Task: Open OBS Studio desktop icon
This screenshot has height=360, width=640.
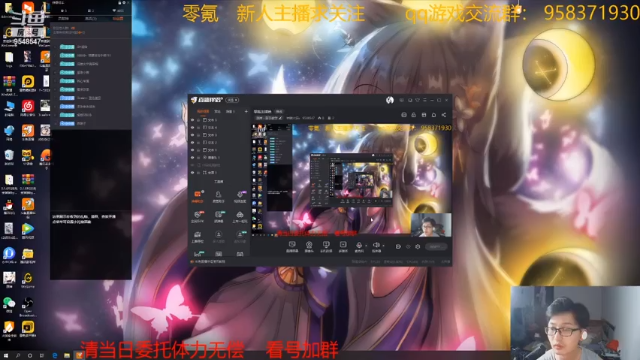Action: click(x=28, y=307)
